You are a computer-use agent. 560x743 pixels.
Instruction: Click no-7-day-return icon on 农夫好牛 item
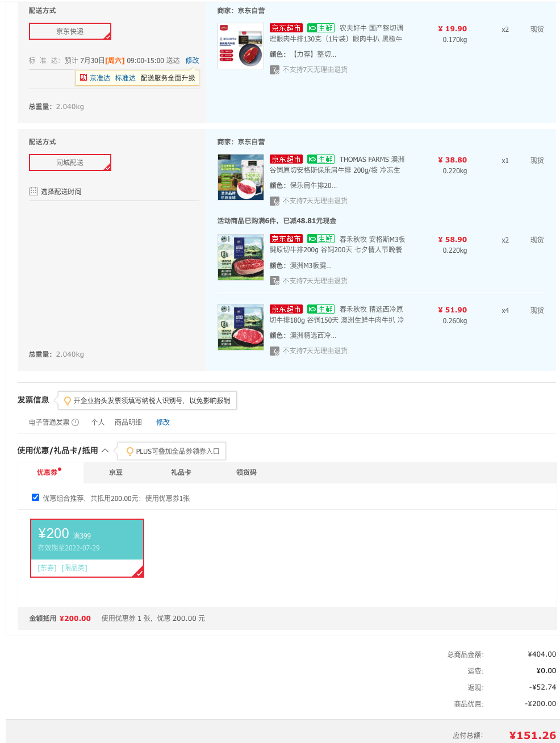(274, 70)
